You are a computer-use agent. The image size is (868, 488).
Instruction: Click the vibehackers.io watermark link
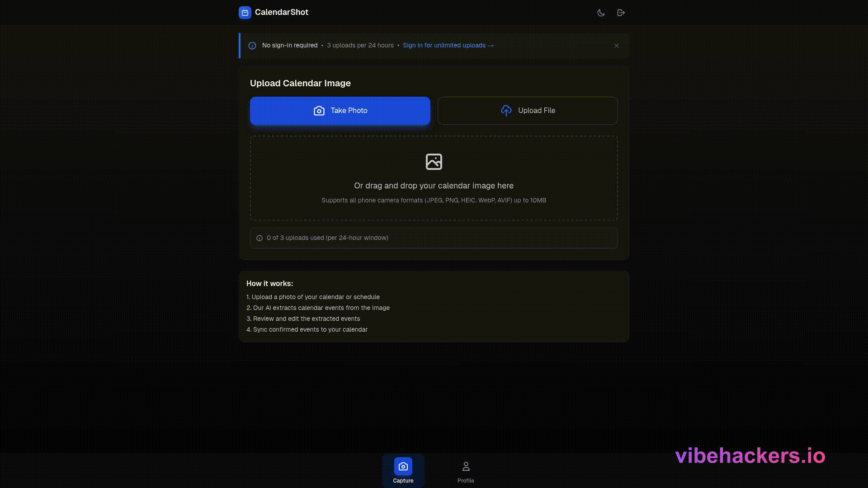click(x=750, y=456)
